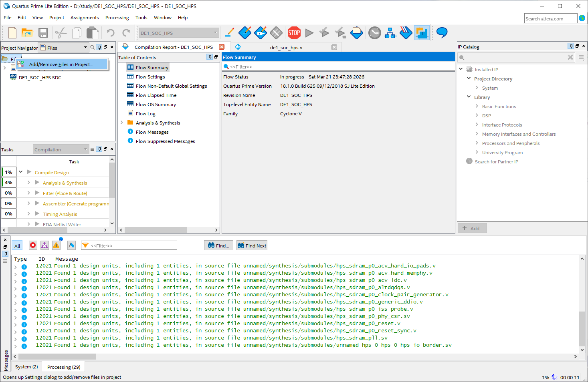Collapse the Installed IP tree
This screenshot has width=588, height=382.
(461, 69)
